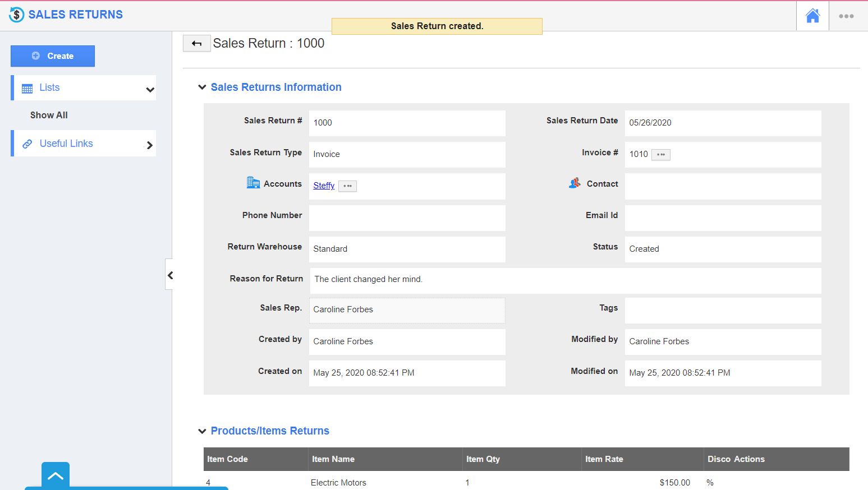Open the Home page icon

pyautogui.click(x=812, y=16)
